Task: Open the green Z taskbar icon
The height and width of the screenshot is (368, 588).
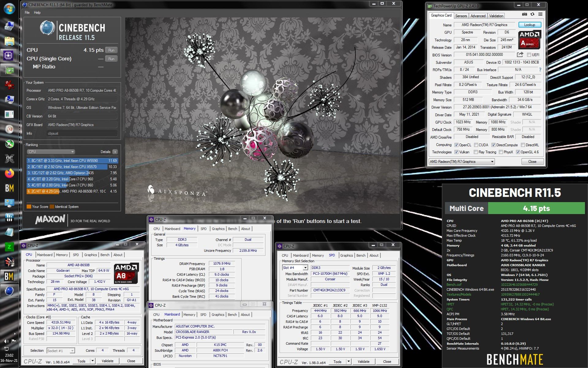Action: [9, 247]
